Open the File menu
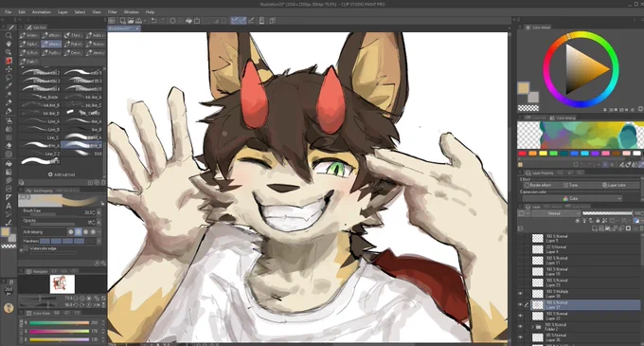Screen dimensions: 644x346 click(8, 12)
